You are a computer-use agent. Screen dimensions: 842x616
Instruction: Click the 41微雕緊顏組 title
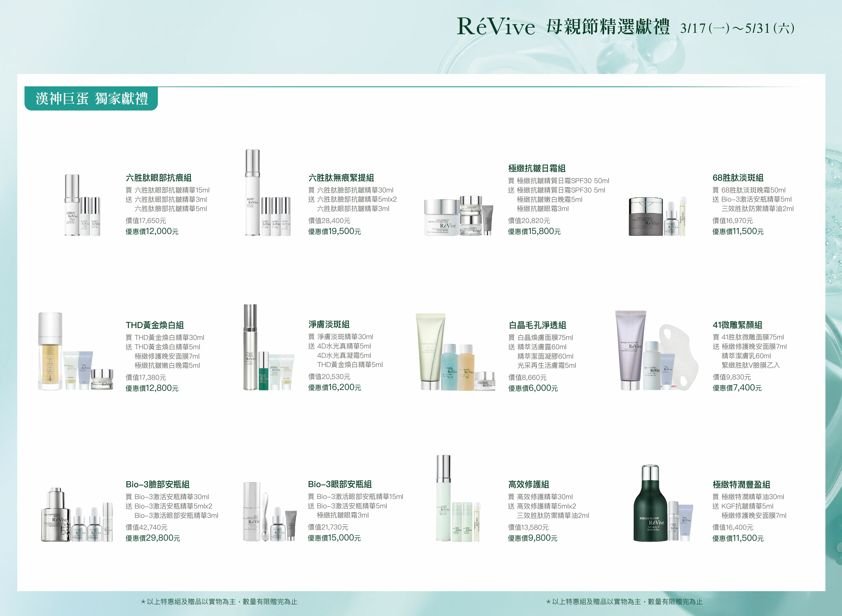737,325
